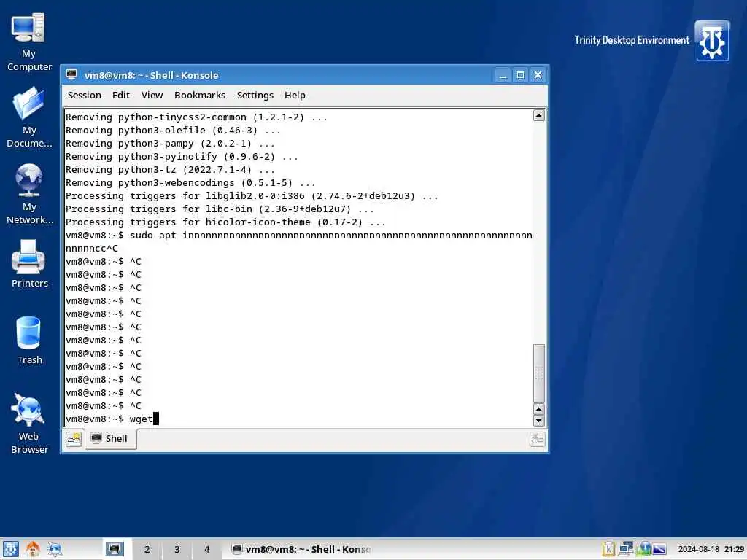The height and width of the screenshot is (560, 747).
Task: Click the update notifier tray icon
Action: (x=643, y=549)
